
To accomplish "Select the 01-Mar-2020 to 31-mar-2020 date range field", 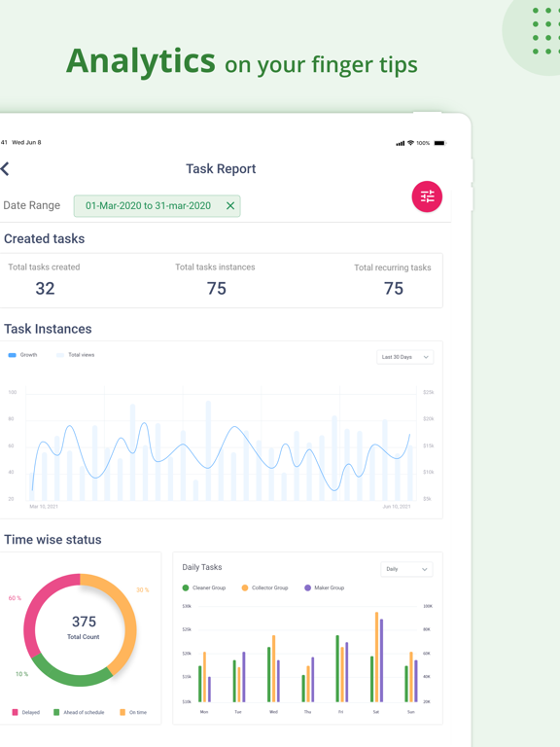I will pyautogui.click(x=157, y=206).
